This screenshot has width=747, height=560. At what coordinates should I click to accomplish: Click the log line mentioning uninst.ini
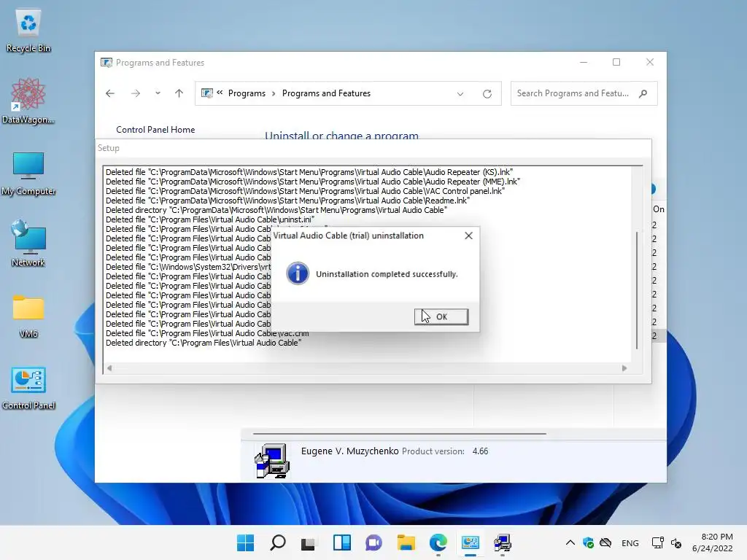pyautogui.click(x=210, y=219)
